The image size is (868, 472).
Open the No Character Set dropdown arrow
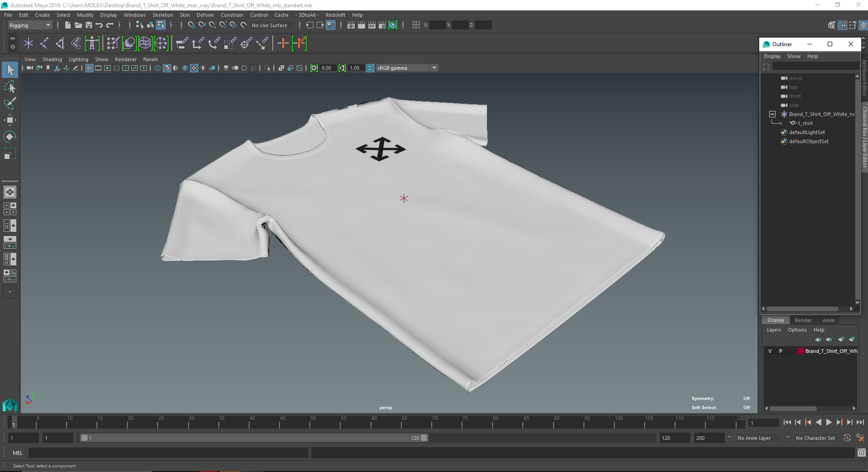788,438
